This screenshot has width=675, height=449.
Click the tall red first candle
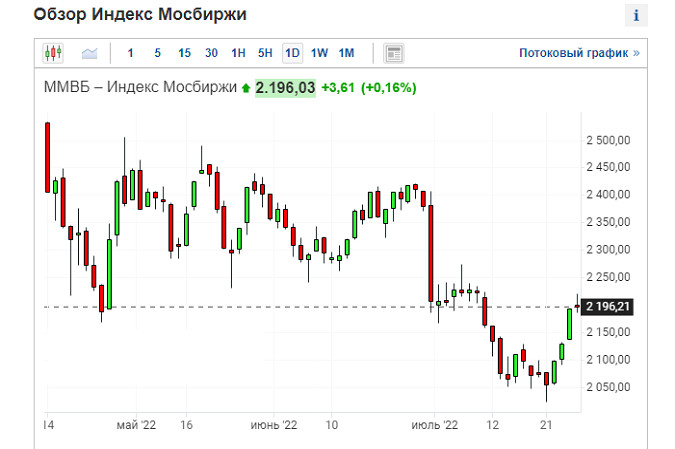point(47,158)
